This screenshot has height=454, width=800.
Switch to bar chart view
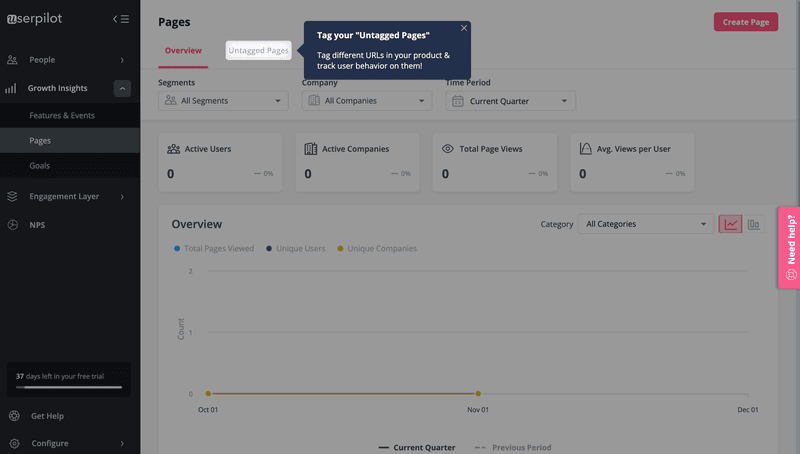[x=754, y=224]
